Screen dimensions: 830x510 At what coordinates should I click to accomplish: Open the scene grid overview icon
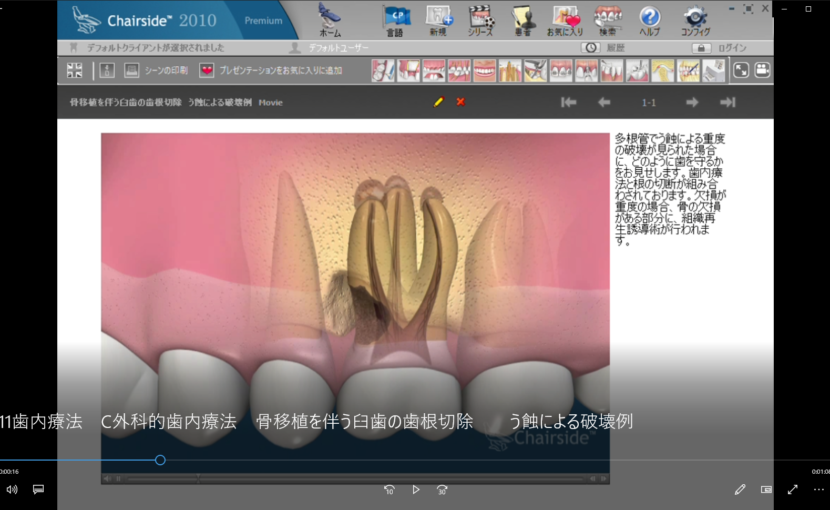(75, 70)
